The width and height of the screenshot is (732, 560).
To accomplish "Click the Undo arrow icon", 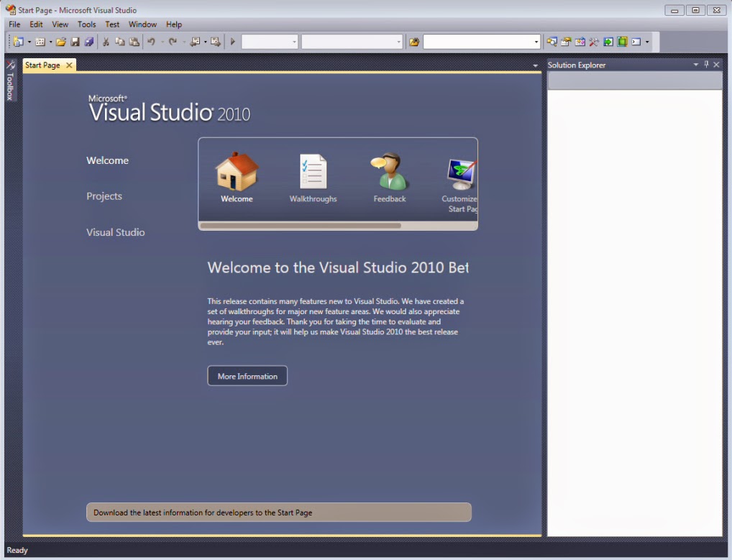I will 151,42.
